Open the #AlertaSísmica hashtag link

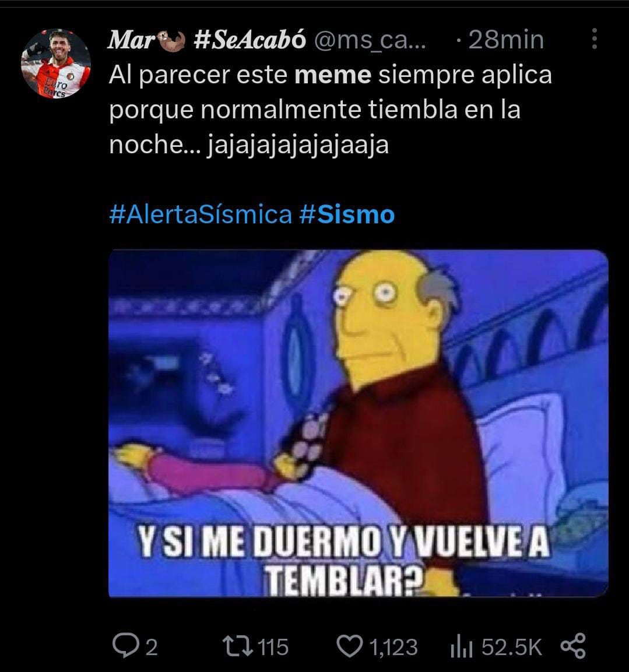pyautogui.click(x=201, y=214)
